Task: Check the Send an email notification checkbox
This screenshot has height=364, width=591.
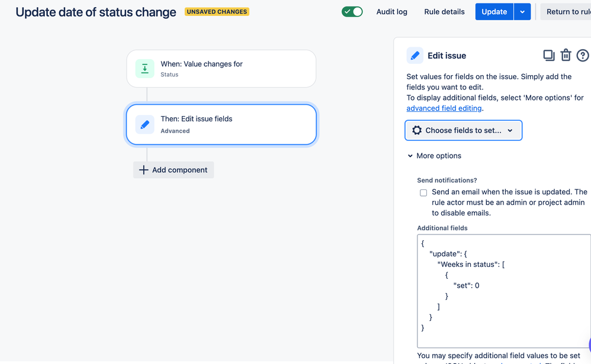Action: tap(423, 193)
